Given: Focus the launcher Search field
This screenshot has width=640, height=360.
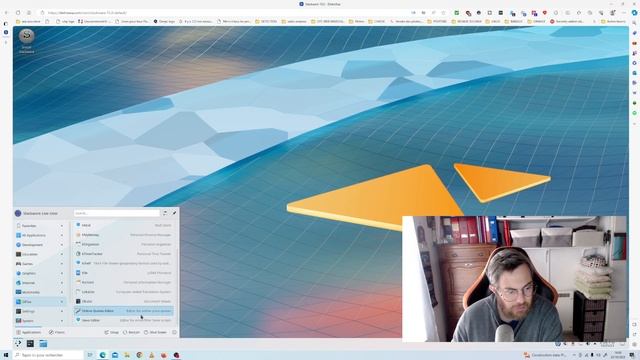Looking at the screenshot, I should pyautogui.click(x=117, y=213).
